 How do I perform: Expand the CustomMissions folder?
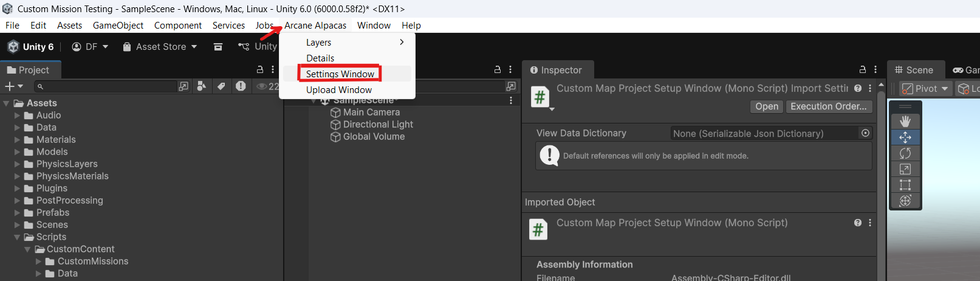point(38,262)
